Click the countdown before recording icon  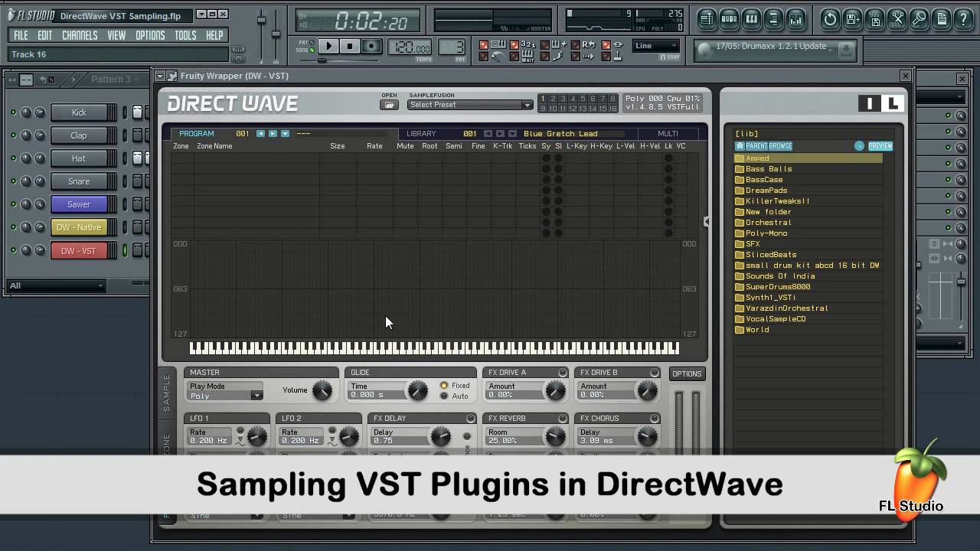tap(528, 45)
